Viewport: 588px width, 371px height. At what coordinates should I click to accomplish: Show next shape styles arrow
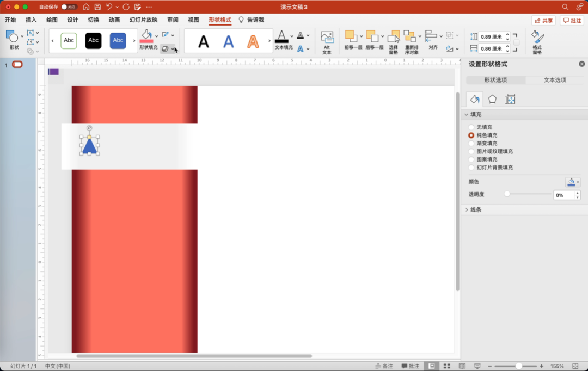click(x=134, y=41)
